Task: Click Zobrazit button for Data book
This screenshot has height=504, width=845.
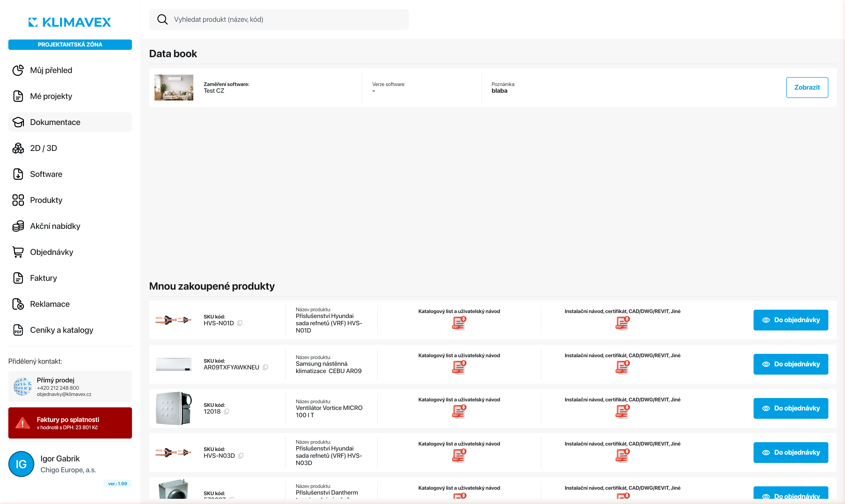Action: pyautogui.click(x=807, y=87)
